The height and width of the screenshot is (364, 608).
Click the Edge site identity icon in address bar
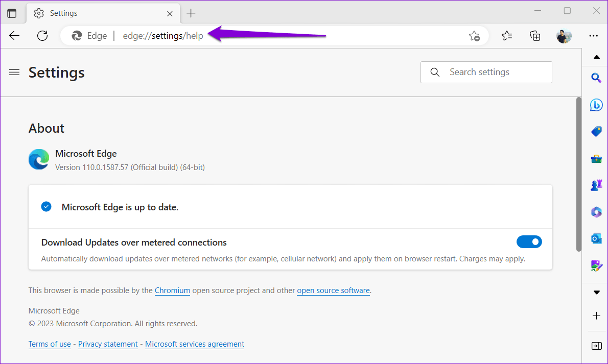click(77, 36)
